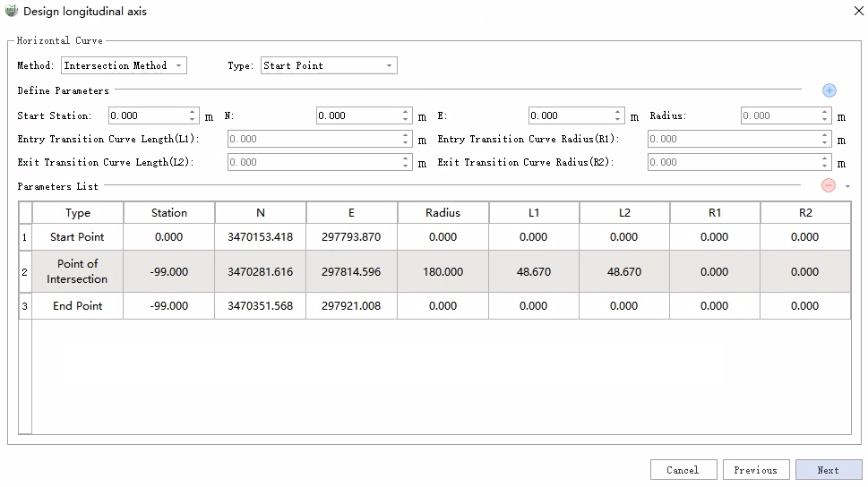Viewport: 868px width, 487px height.
Task: Click the E coordinate input field
Action: (x=570, y=115)
